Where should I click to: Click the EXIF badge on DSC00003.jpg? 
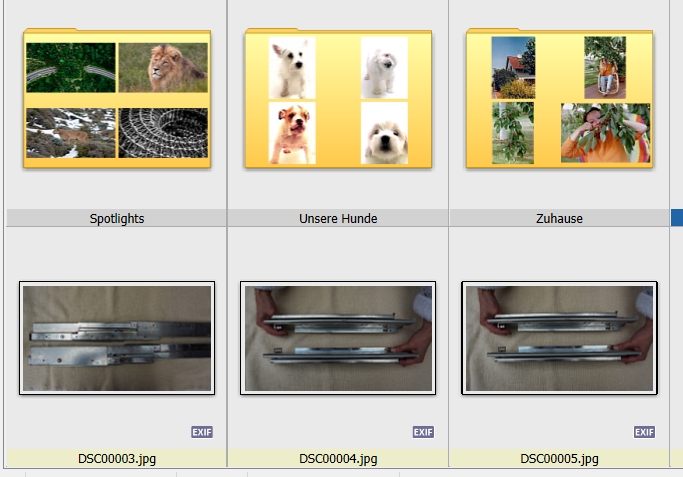click(202, 432)
